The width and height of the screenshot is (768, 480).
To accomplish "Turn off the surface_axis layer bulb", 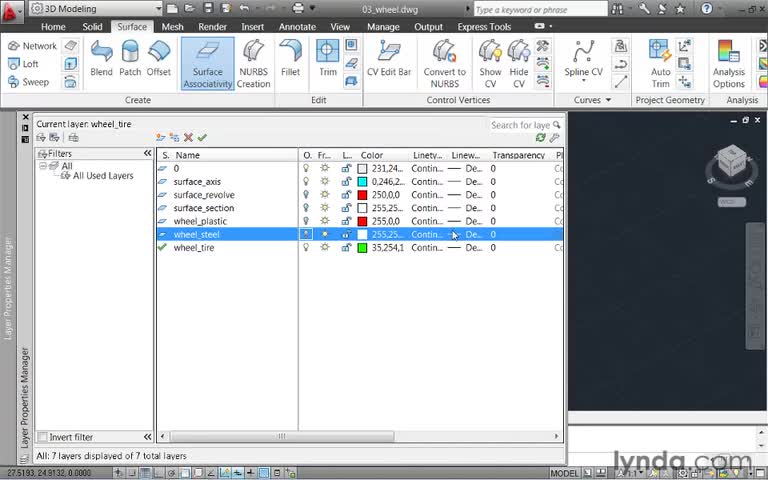I will pyautogui.click(x=306, y=182).
